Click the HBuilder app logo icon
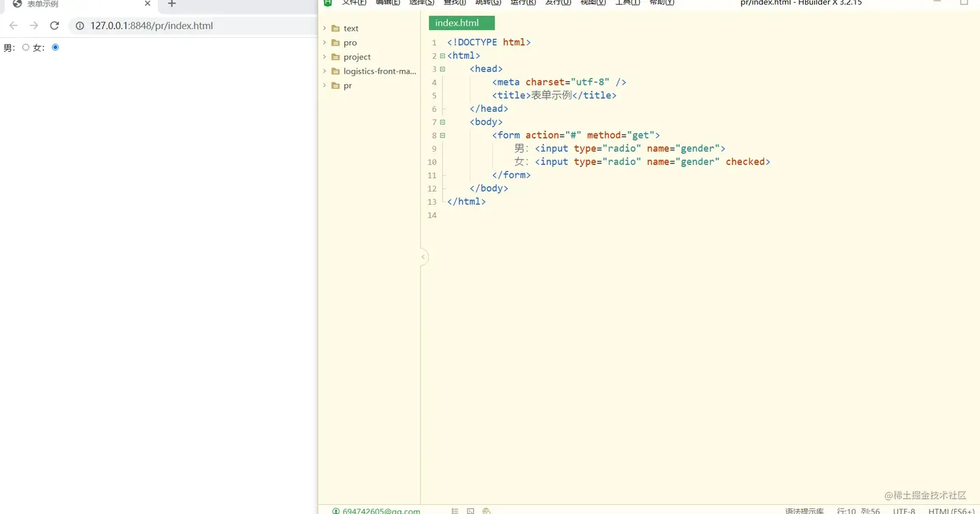Screen dimensions: 980x514 click(328, 3)
